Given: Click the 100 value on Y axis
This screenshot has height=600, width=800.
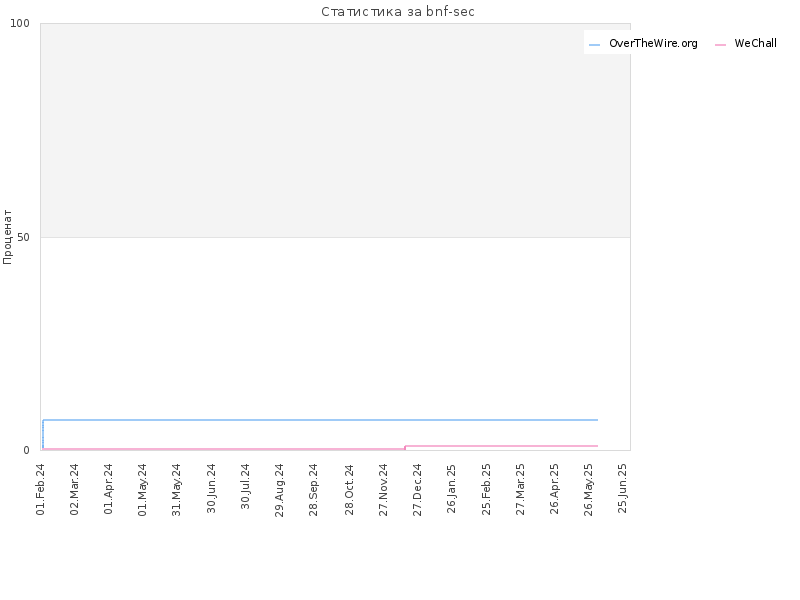Looking at the screenshot, I should point(20,23).
